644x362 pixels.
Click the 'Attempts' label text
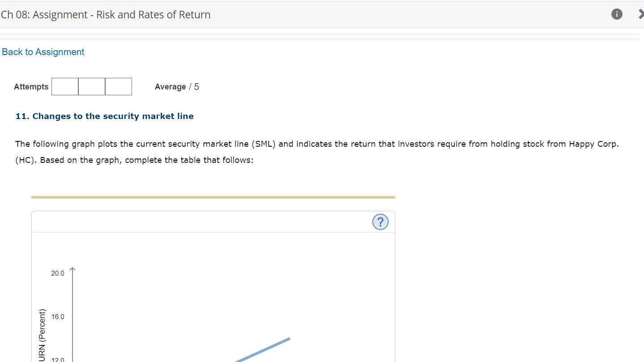tap(31, 86)
